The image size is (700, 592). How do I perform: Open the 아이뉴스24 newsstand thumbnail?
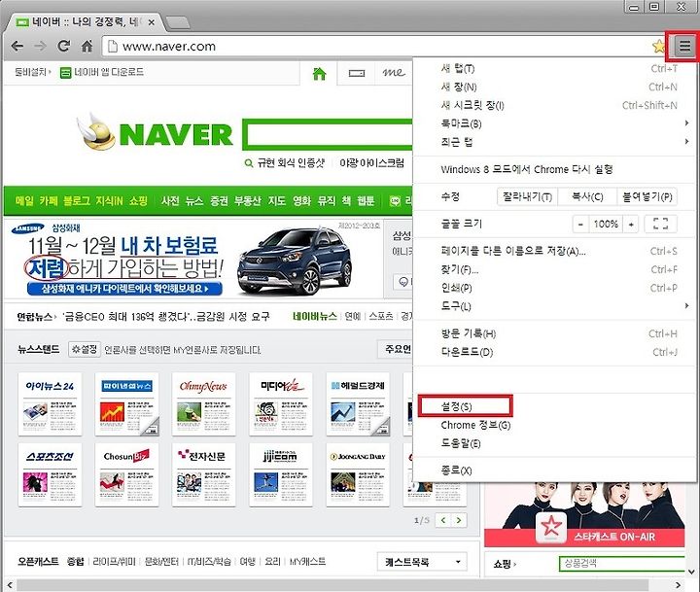click(x=50, y=404)
